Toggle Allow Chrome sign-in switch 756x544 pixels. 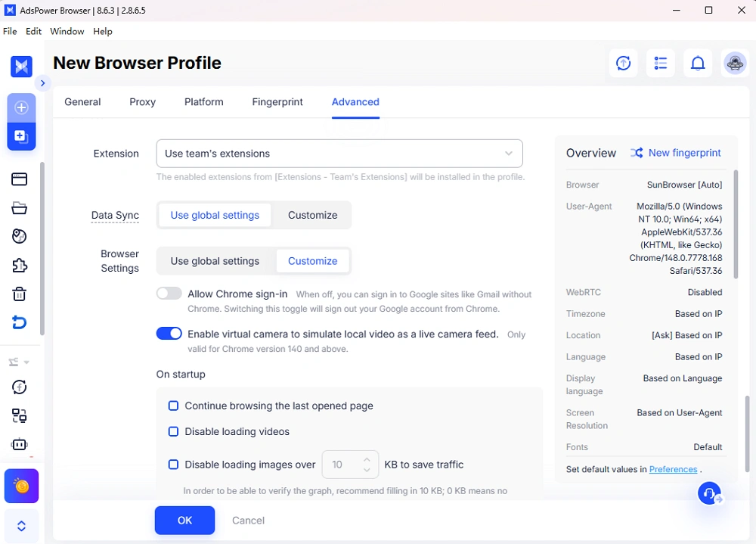coord(169,294)
